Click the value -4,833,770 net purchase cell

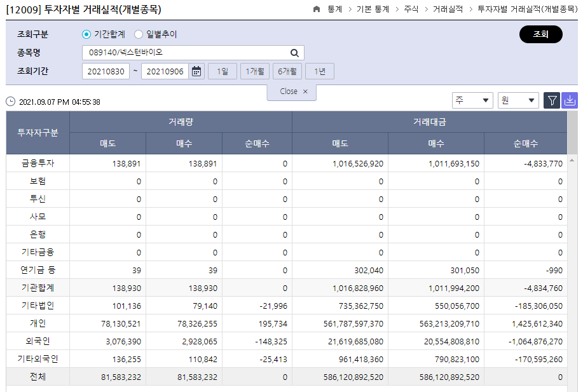[543, 164]
